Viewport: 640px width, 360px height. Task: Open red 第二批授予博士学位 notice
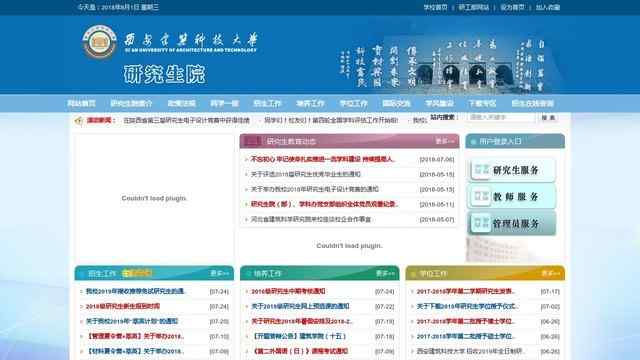(x=465, y=321)
